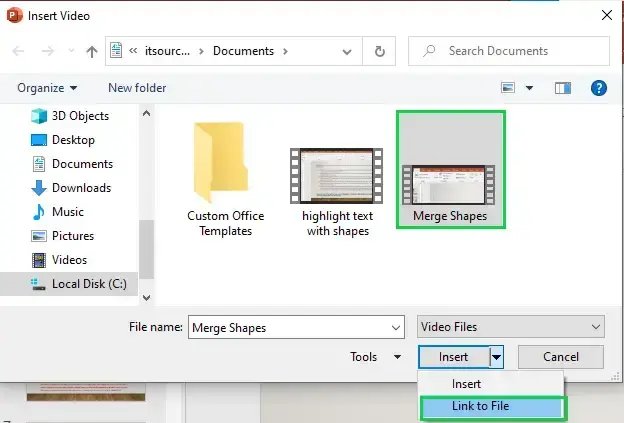The height and width of the screenshot is (423, 624).
Task: Click navigation pane scroll down arrow
Action: (x=146, y=298)
